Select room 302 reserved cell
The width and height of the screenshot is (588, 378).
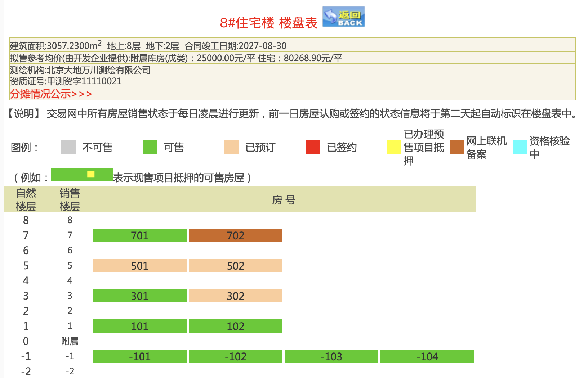click(236, 296)
